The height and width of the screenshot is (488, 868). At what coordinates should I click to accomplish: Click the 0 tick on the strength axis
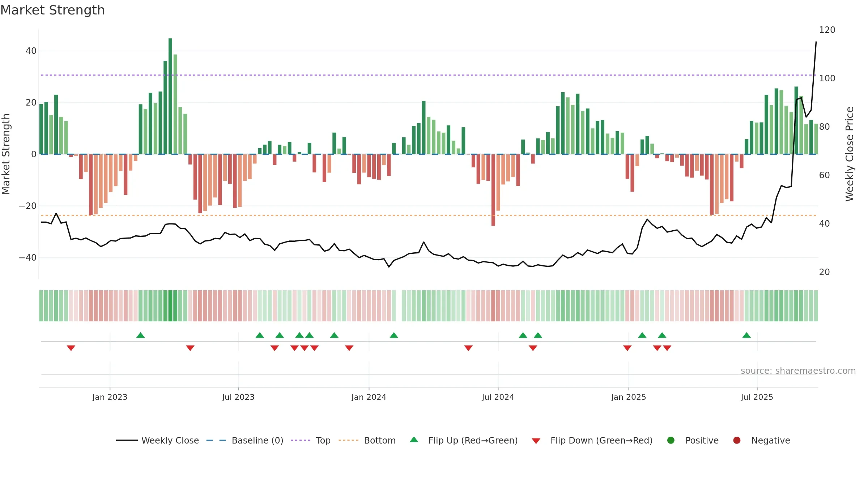point(34,154)
